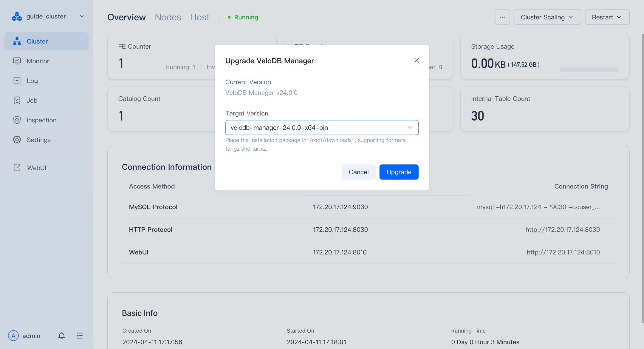
Task: Expand the Restart dropdown
Action: coord(607,17)
